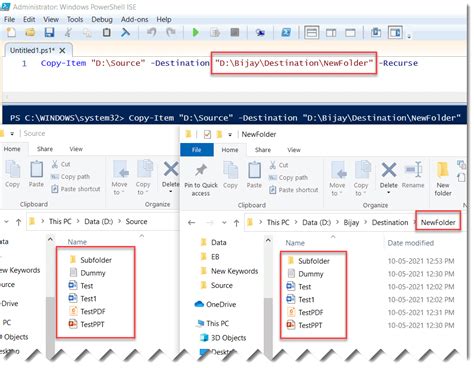Save script with floppy disk icon
This screenshot has width=474, height=368.
[x=49, y=32]
